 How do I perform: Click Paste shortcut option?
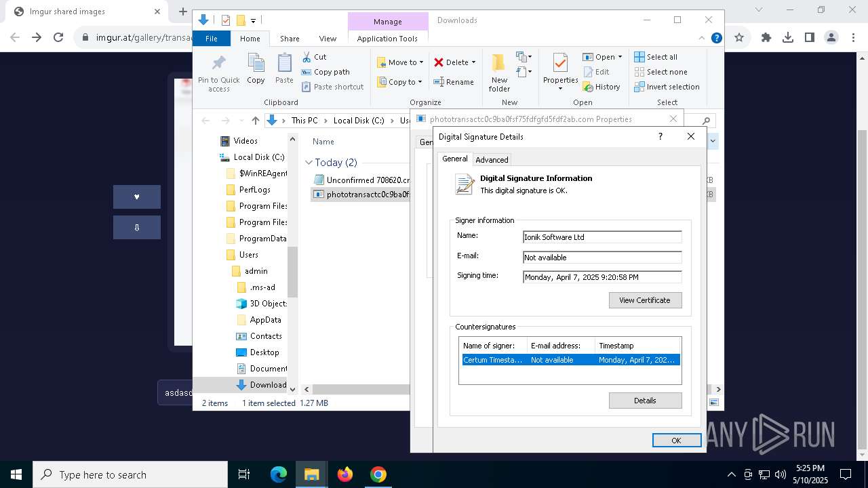(x=332, y=87)
